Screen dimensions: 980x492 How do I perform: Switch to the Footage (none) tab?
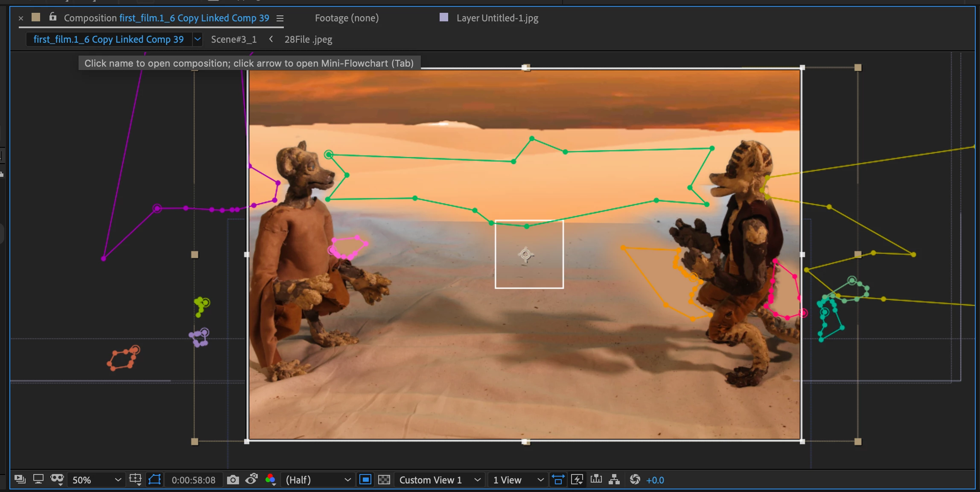pos(347,18)
